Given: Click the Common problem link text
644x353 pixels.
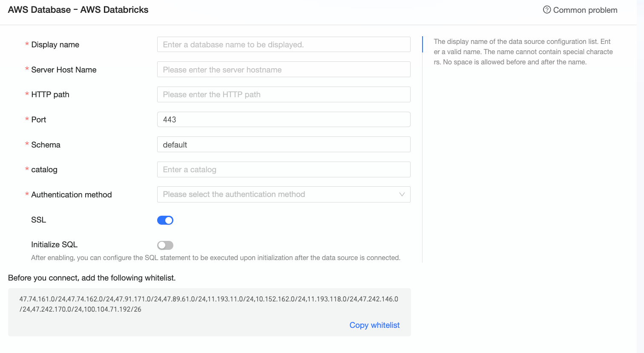Looking at the screenshot, I should (585, 10).
